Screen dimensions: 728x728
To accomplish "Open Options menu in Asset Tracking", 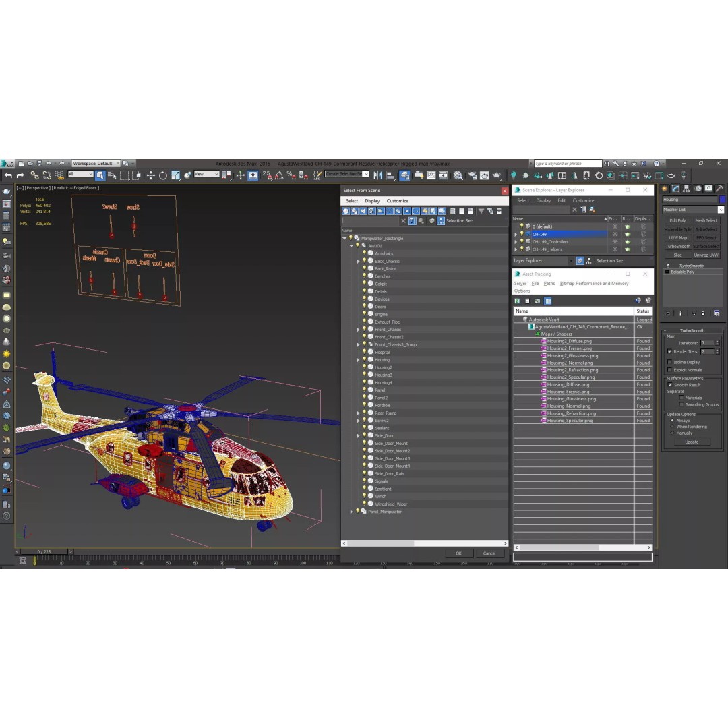I will [x=522, y=291].
